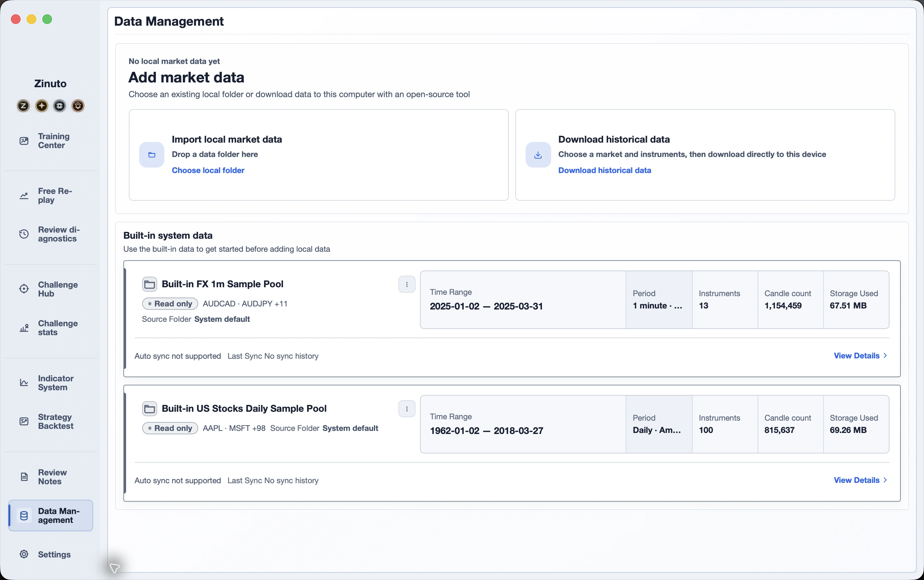This screenshot has width=924, height=580.
Task: Click the "Download historical data" card heading
Action: [614, 139]
